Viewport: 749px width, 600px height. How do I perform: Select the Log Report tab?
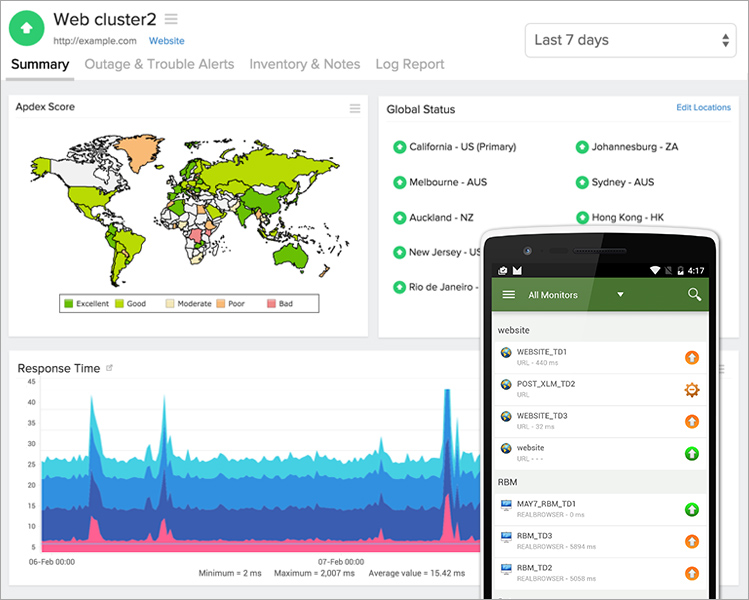pyautogui.click(x=409, y=64)
